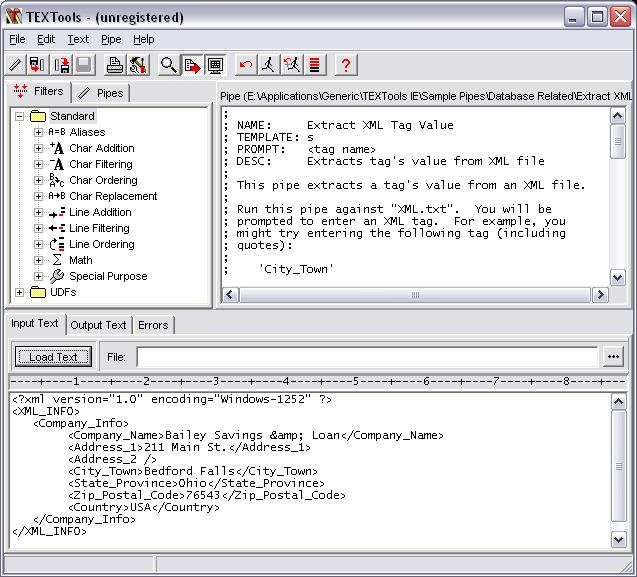This screenshot has height=577, width=637.
Task: Expand the Math node
Action: point(38,260)
